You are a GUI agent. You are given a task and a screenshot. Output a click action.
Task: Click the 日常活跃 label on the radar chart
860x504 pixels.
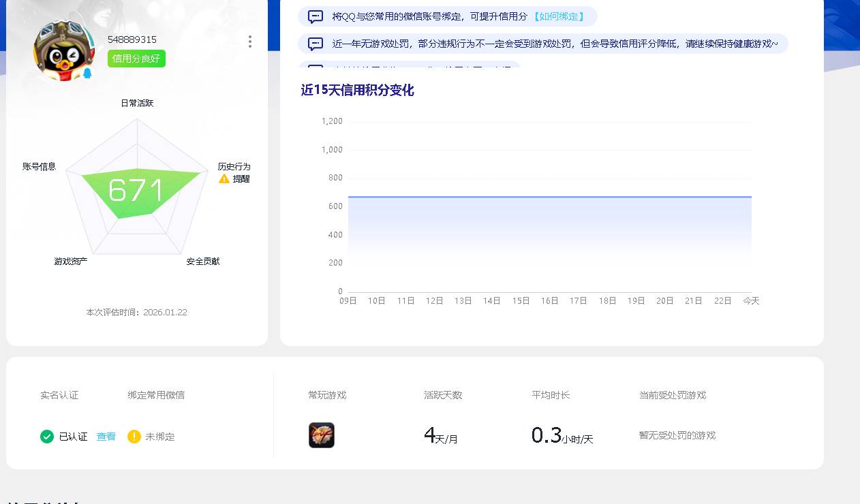pos(136,103)
